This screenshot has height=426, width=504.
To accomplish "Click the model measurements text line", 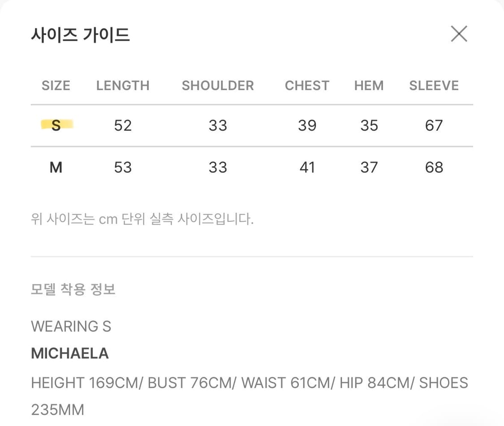I will (249, 383).
